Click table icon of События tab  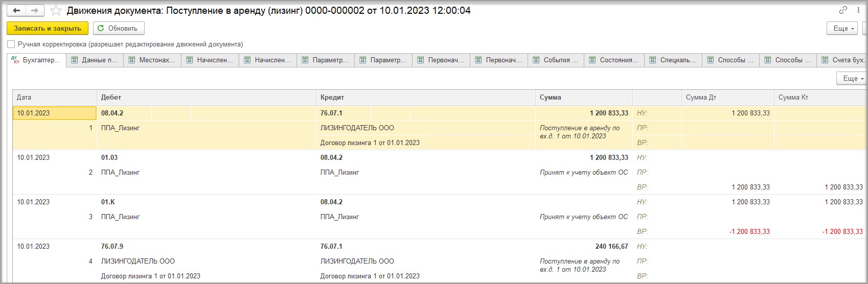[x=536, y=60]
